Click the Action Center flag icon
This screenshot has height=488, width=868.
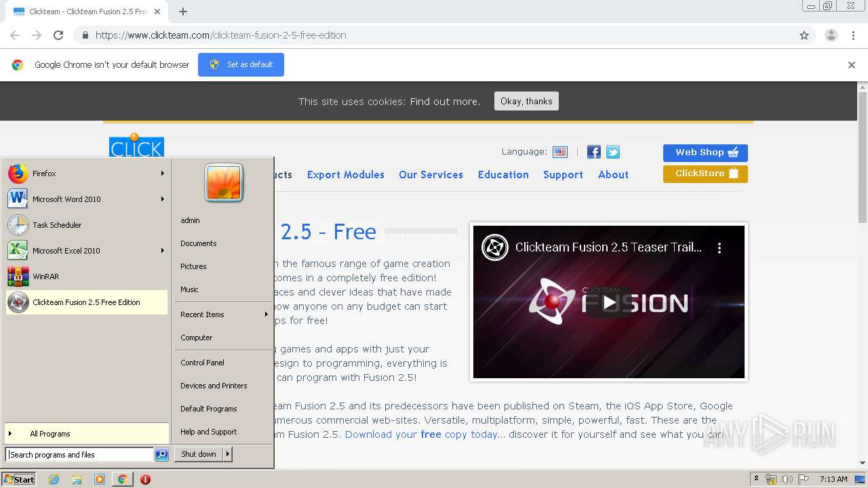[x=804, y=479]
